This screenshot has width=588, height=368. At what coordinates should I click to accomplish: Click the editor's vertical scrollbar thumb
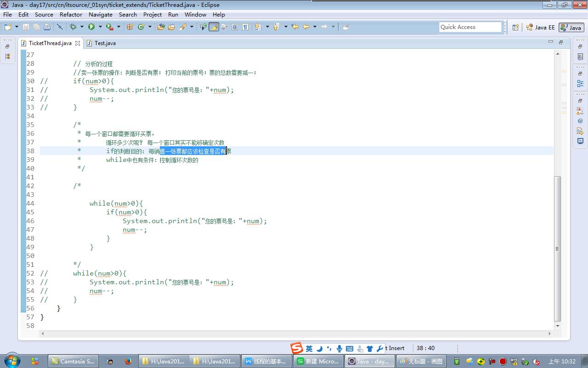(x=557, y=248)
